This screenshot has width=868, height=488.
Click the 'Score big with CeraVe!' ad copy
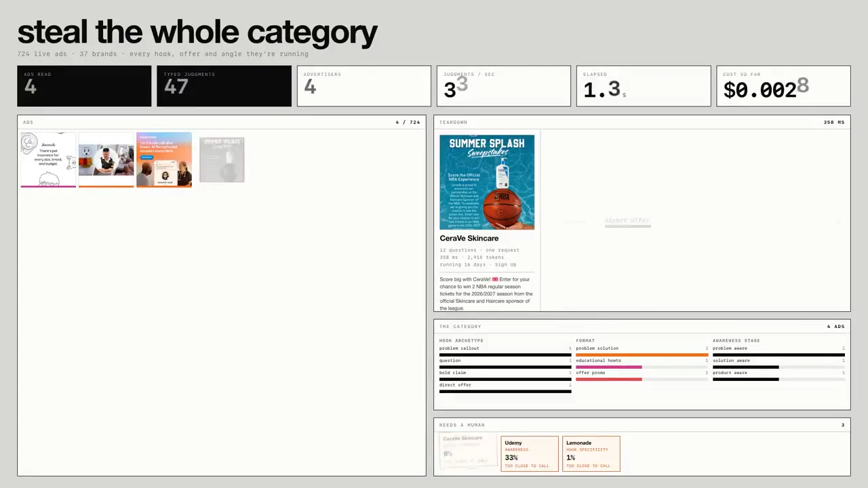tap(486, 293)
